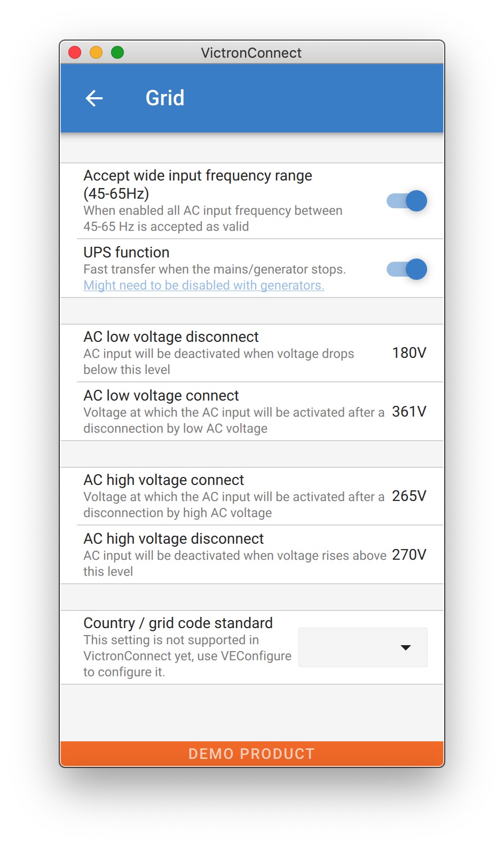This screenshot has width=504, height=846.
Task: Set the AC high voltage connect 265V value
Action: pos(409,496)
